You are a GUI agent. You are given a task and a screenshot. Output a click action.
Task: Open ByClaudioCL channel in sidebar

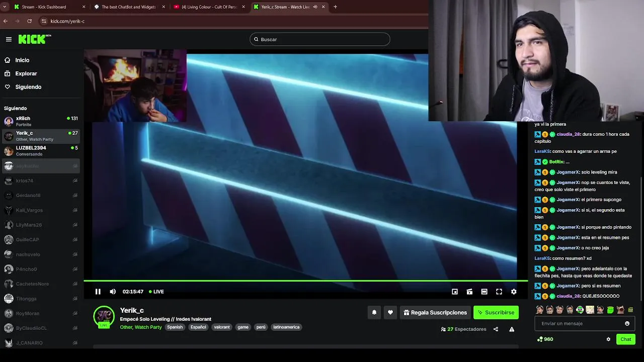coord(41,328)
